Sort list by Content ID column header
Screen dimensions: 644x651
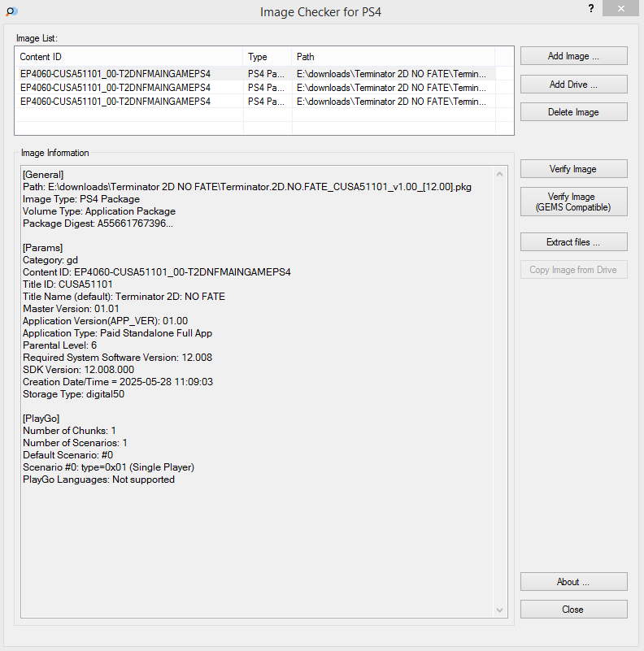[x=129, y=56]
